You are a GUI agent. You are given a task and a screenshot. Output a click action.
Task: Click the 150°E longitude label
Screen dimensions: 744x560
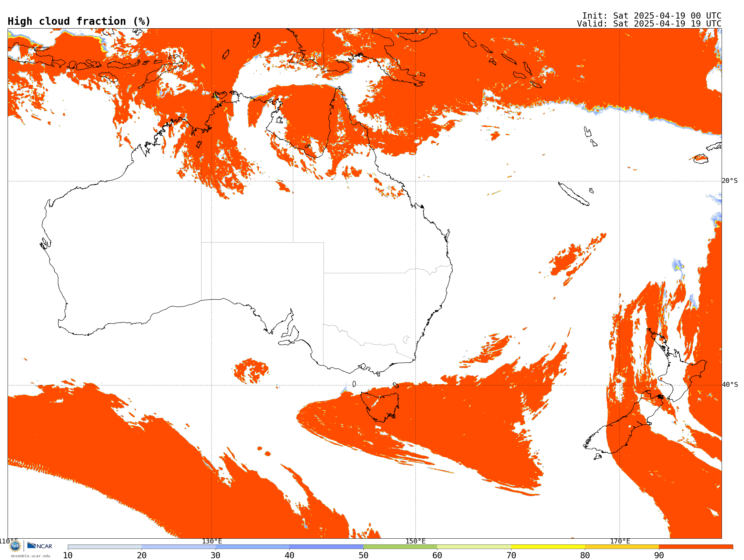point(415,541)
